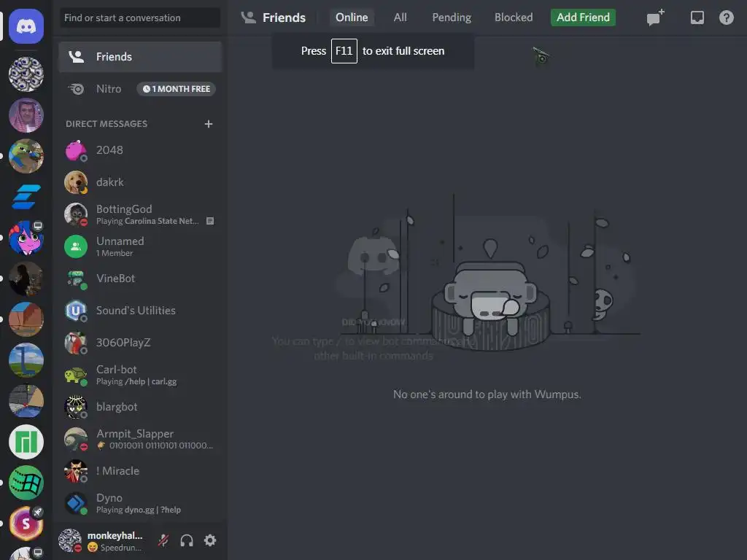The image size is (747, 560).
Task: Click the Dyno blue diamond avatar
Action: (x=76, y=503)
